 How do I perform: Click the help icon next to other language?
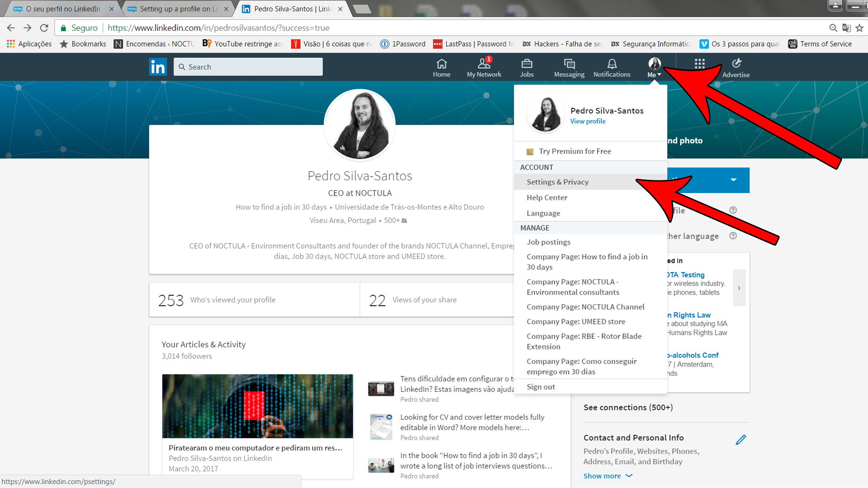[733, 236]
